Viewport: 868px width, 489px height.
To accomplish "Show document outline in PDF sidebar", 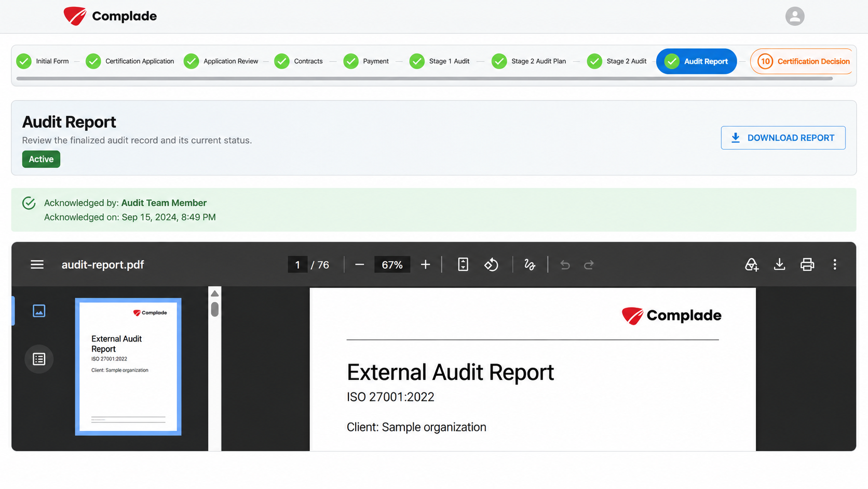I will tap(39, 359).
